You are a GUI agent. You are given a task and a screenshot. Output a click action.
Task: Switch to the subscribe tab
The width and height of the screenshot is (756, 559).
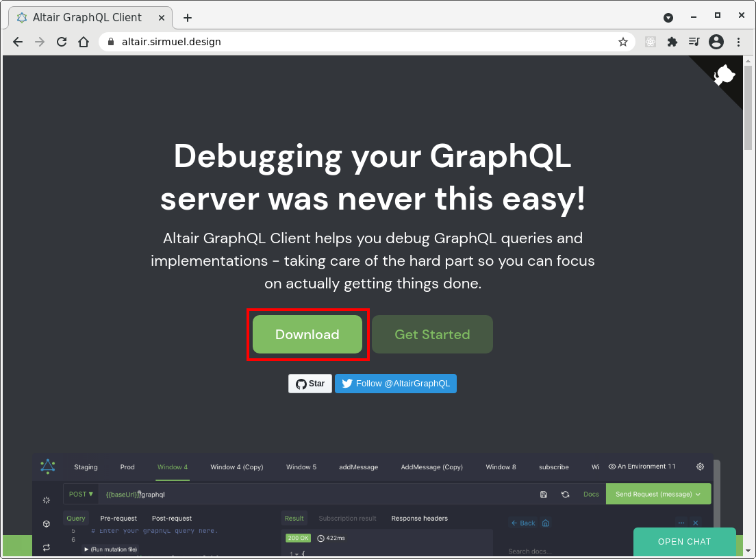coord(553,467)
